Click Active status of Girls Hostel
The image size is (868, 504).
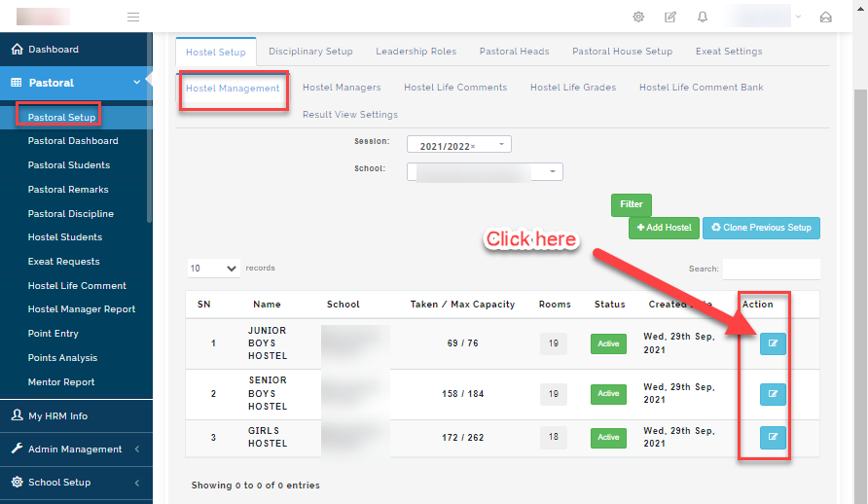pyautogui.click(x=608, y=437)
